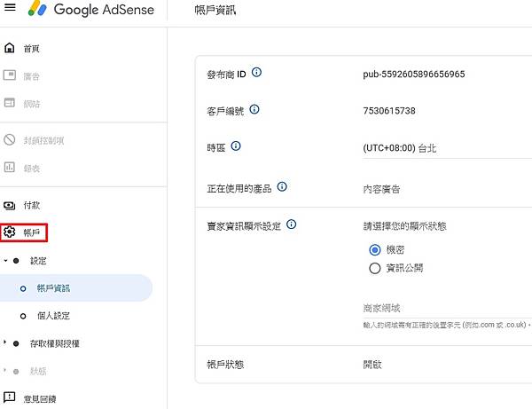
Task: Open the hamburger main menu
Action: (x=11, y=10)
